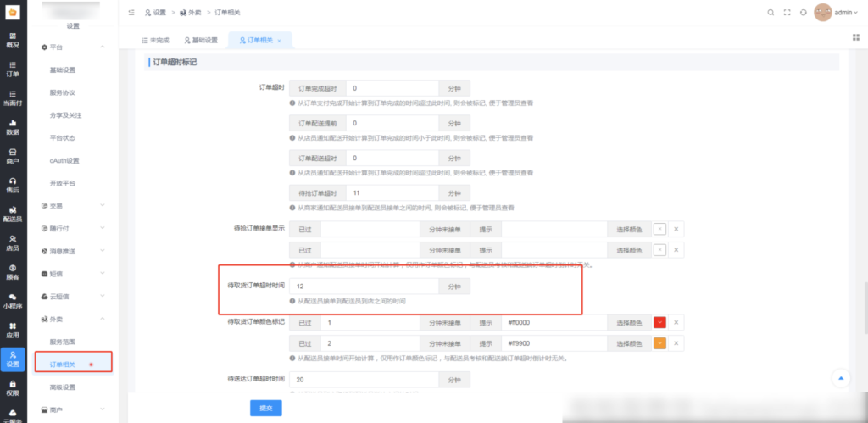
Task: Open the red #ff0000 color picker swatch
Action: [659, 323]
